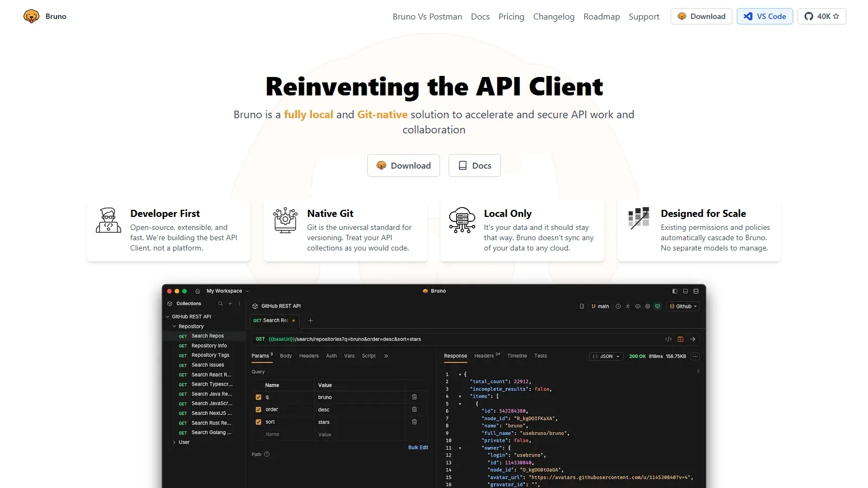868x488 pixels.
Task: Uncheck the q query parameter
Action: pyautogui.click(x=259, y=397)
